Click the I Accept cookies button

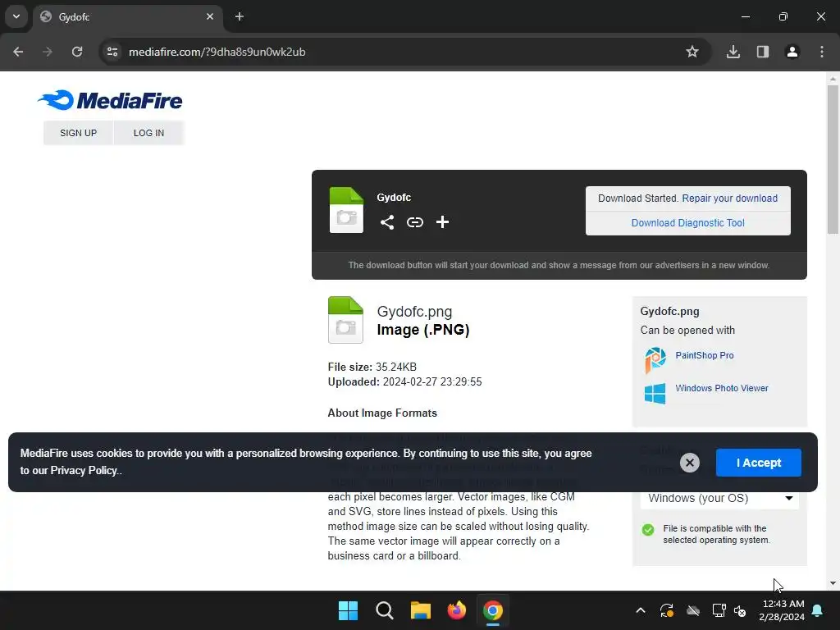pos(759,463)
